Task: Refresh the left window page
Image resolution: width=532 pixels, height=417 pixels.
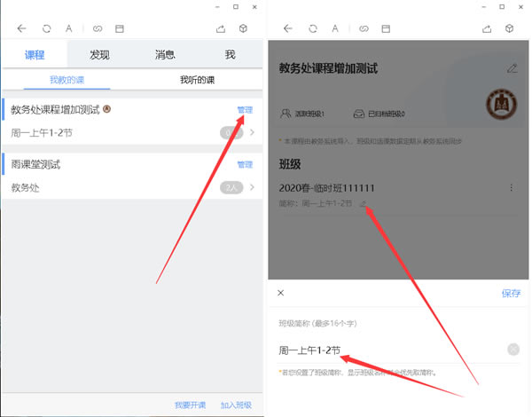Action: [46, 28]
